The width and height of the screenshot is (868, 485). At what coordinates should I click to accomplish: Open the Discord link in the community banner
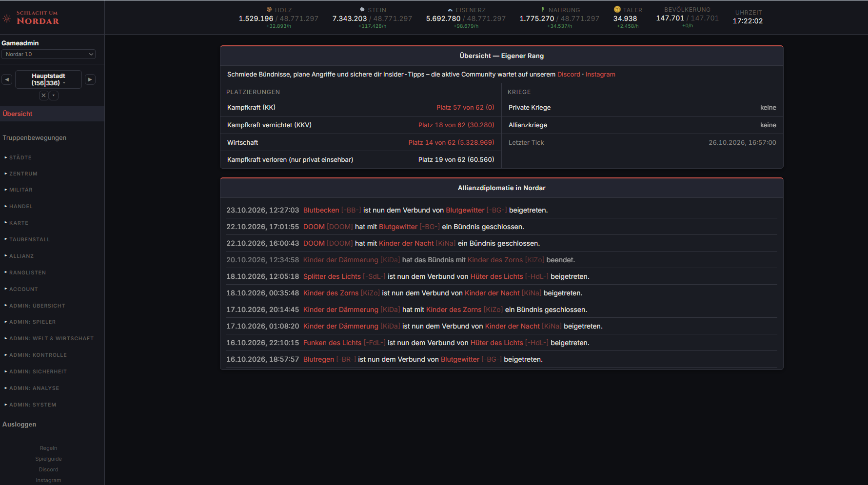coord(569,75)
